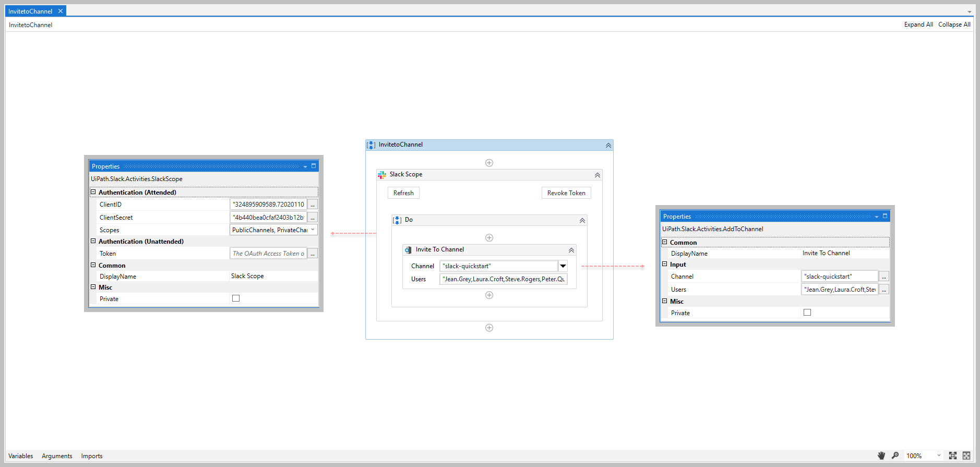Click the ClientSecret value field
980x467 pixels.
[268, 217]
